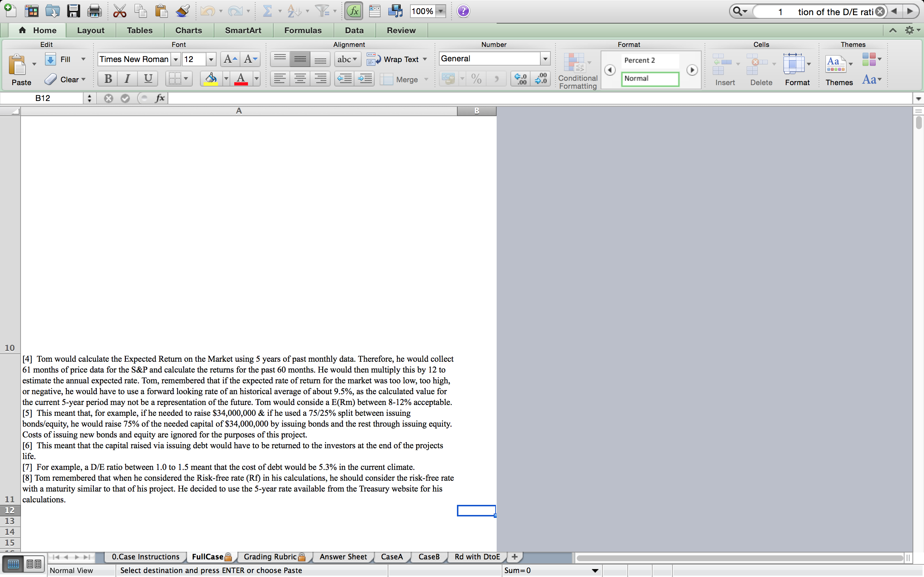The height and width of the screenshot is (577, 924).
Task: Click the Cut scissors icon
Action: pos(119,11)
